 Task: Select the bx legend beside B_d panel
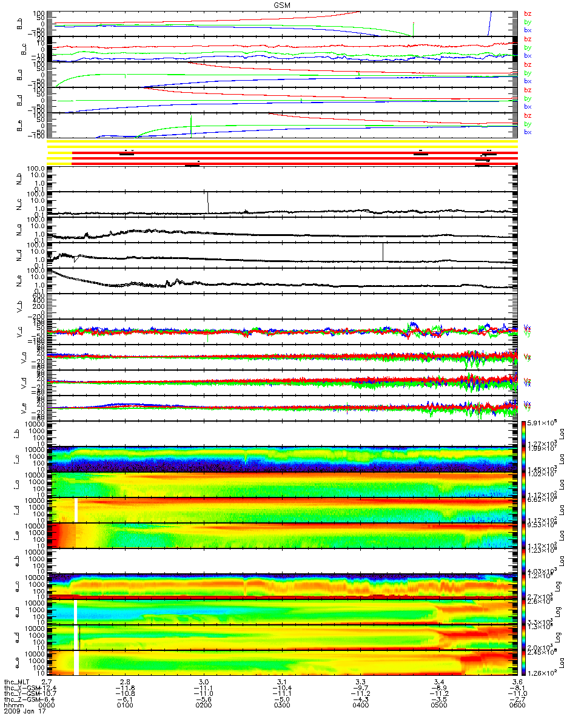(527, 106)
